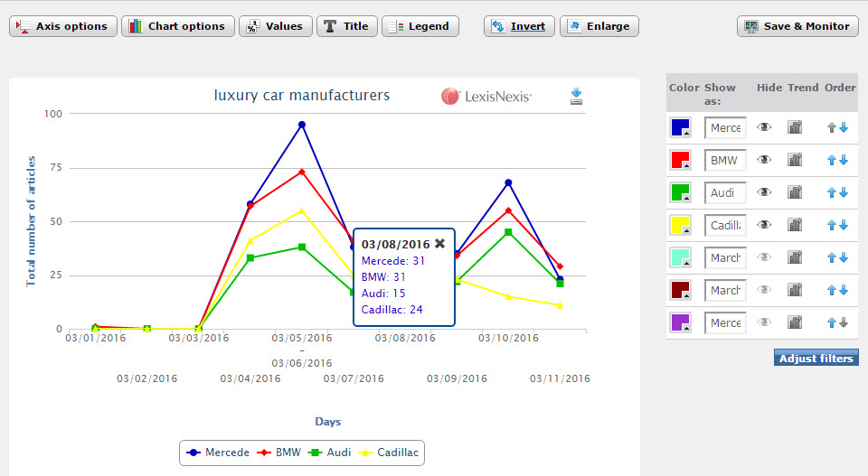Click BMW entry in chart legend

pyautogui.click(x=280, y=453)
